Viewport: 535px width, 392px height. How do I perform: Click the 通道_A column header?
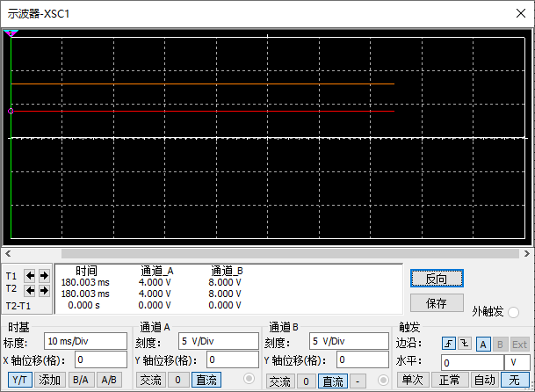pos(157,271)
